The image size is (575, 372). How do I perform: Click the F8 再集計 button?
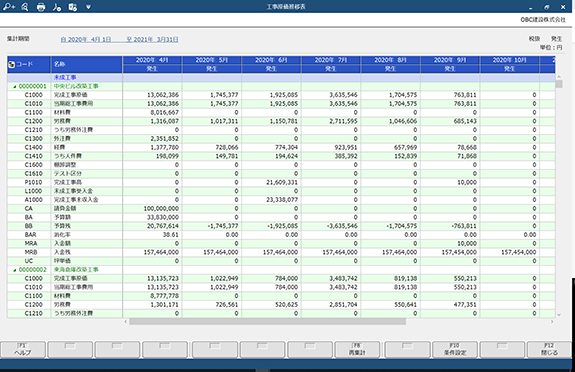(357, 350)
